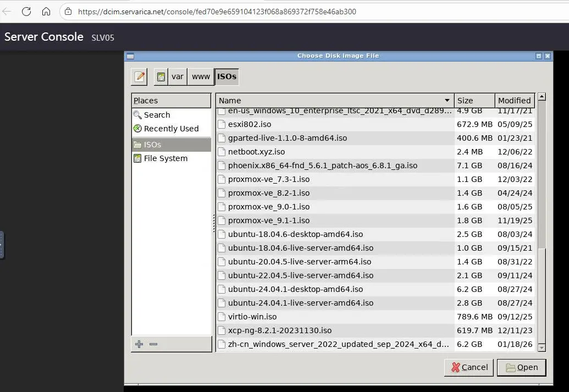The image size is (569, 392).
Task: Click the dialog window menu icon in title bar
Action: click(130, 56)
